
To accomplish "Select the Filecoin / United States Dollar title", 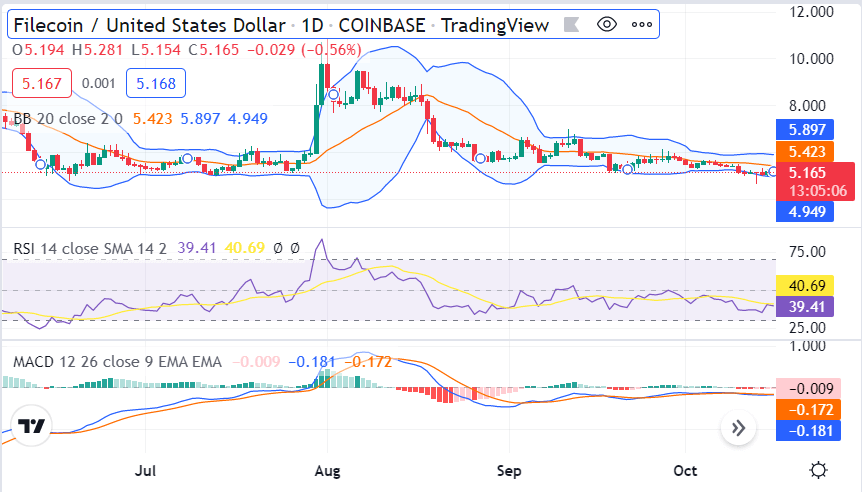I will [150, 25].
